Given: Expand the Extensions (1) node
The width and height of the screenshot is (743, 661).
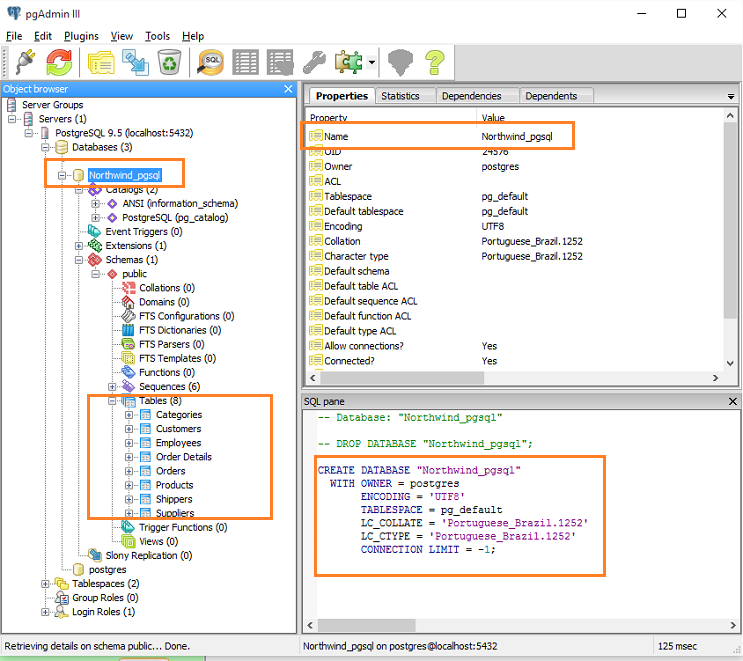Looking at the screenshot, I should (x=79, y=246).
